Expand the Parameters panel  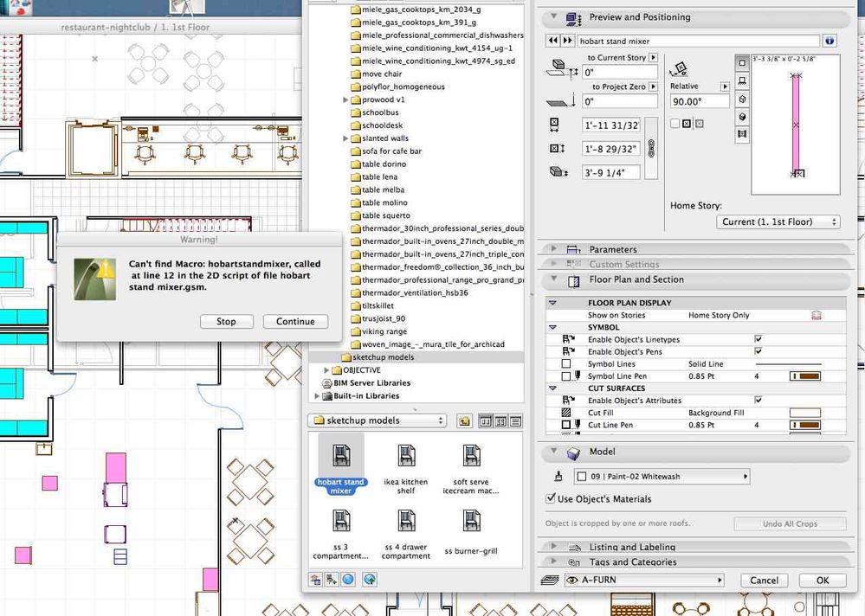coord(554,250)
